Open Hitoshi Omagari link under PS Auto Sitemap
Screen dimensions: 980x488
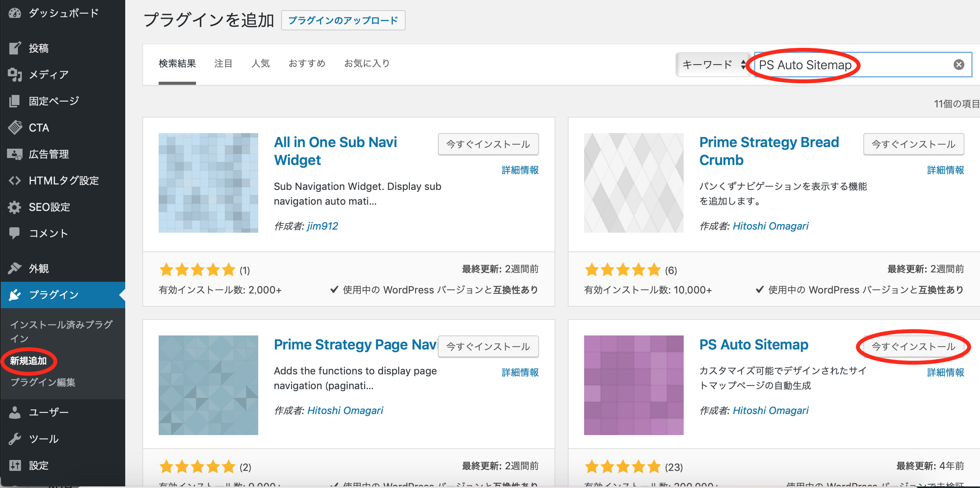[770, 411]
